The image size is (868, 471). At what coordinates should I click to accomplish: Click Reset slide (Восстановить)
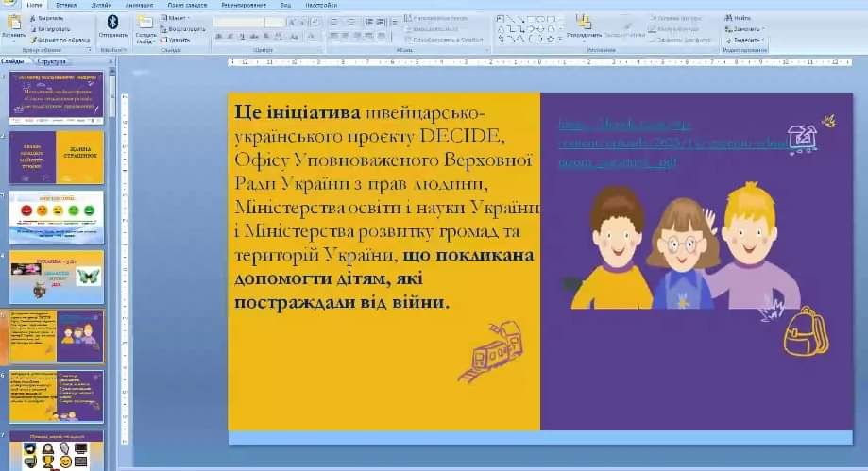tap(183, 28)
